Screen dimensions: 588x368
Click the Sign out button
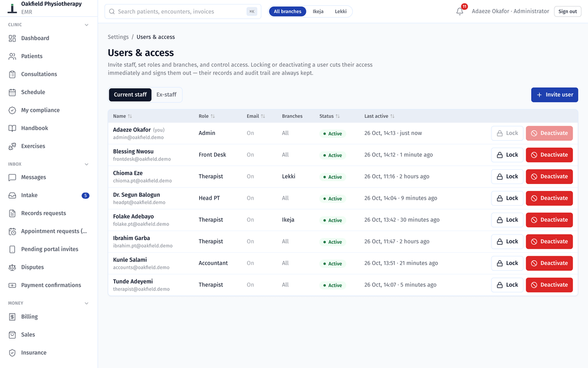click(x=568, y=11)
